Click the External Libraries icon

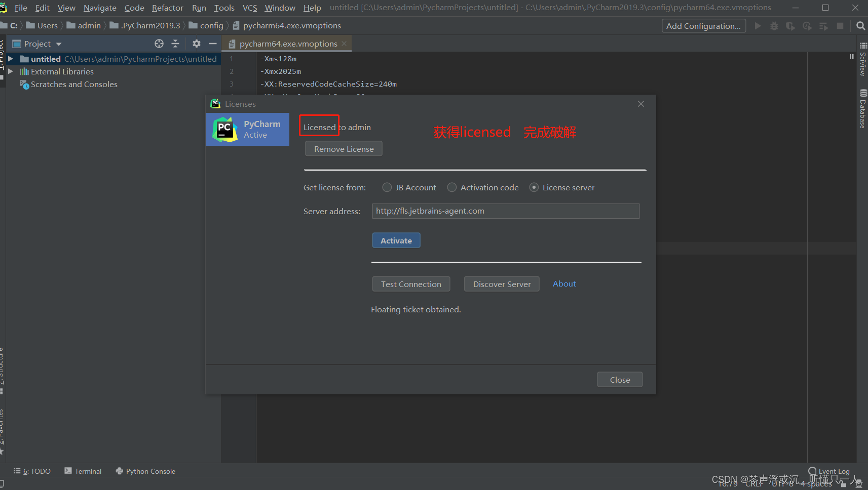pos(24,71)
